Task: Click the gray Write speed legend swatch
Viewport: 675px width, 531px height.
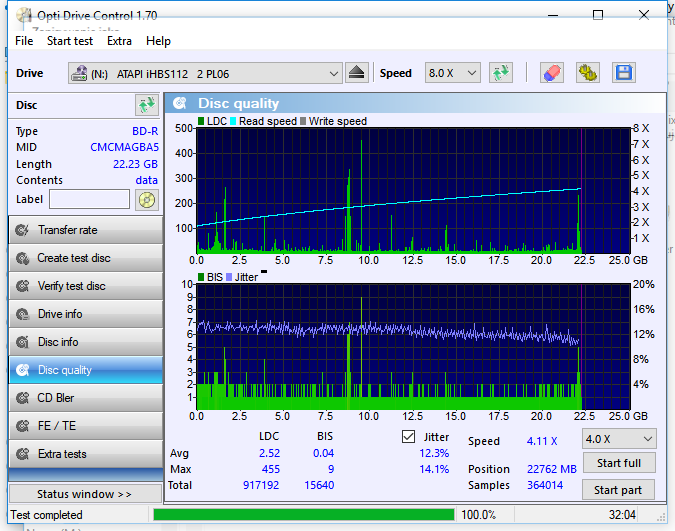Action: 303,121
